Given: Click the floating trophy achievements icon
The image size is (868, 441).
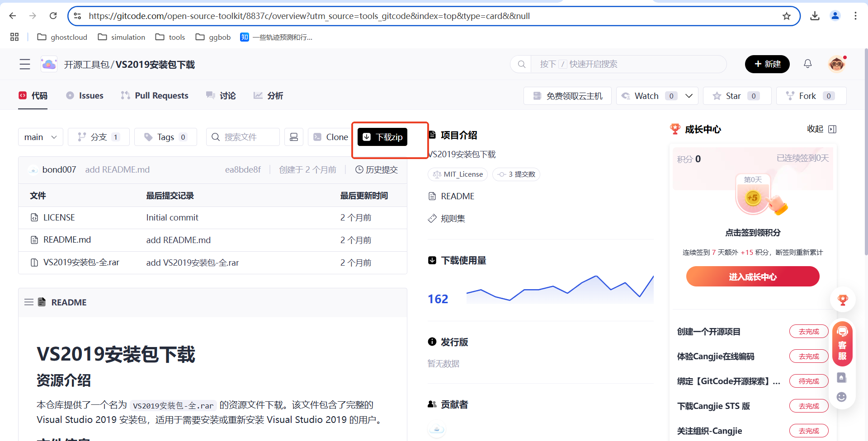Looking at the screenshot, I should pos(842,300).
